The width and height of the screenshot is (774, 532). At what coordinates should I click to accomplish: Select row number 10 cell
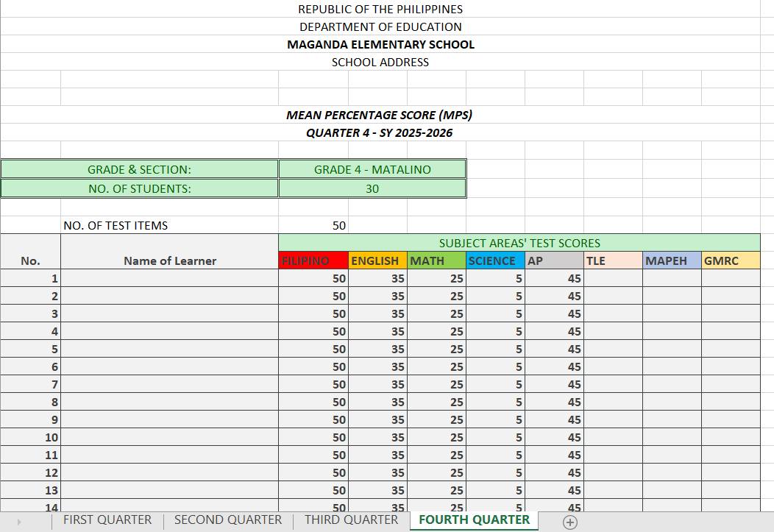tap(31, 437)
